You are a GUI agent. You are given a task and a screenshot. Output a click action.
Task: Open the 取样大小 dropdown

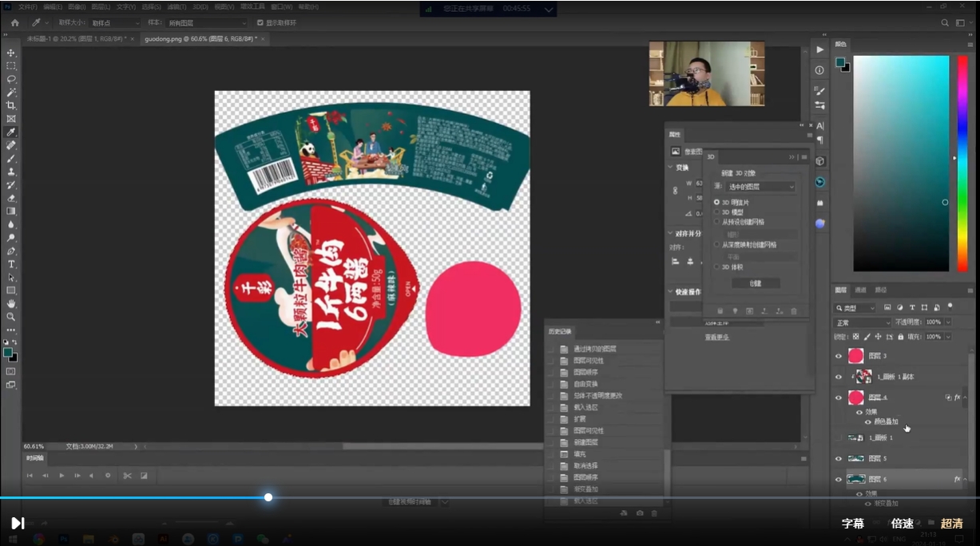(x=114, y=23)
